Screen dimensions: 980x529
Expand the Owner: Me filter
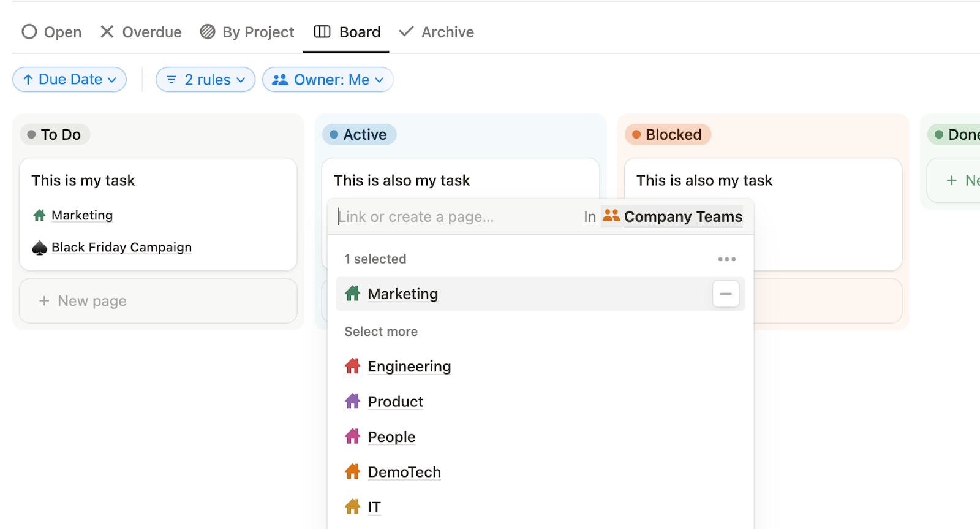328,80
